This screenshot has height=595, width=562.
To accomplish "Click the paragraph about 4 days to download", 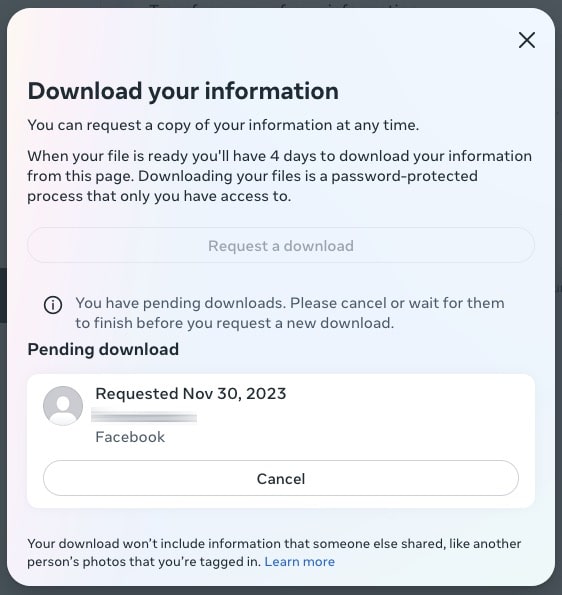I will pyautogui.click(x=280, y=176).
